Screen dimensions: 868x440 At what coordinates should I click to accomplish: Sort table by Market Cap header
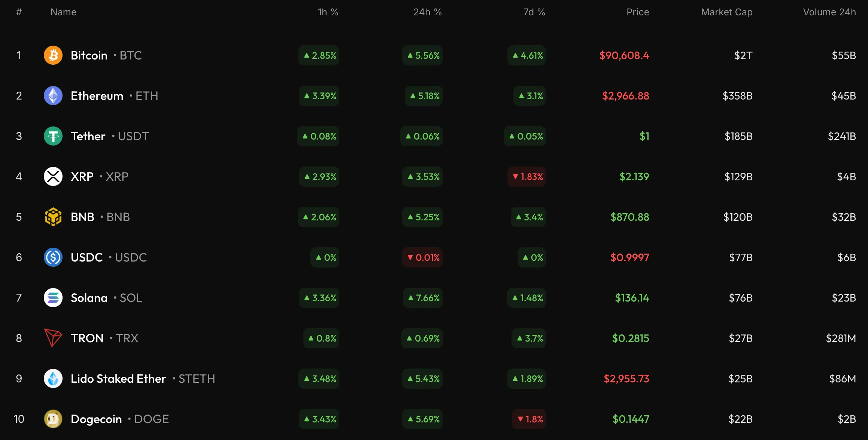point(726,12)
